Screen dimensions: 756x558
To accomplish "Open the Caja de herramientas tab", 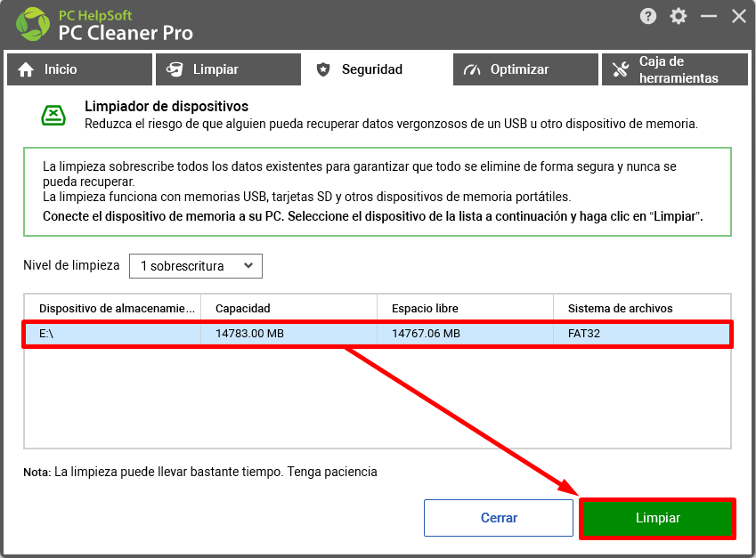I will point(674,69).
